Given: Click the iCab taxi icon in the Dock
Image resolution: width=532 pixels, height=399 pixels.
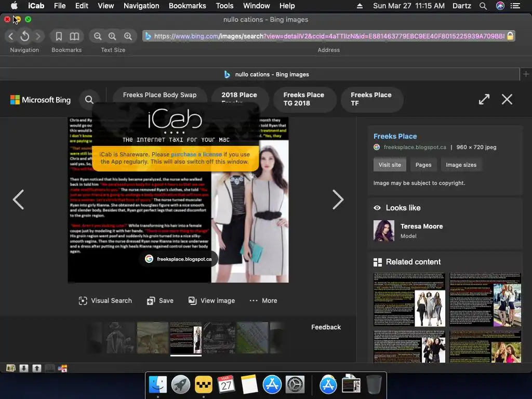Looking at the screenshot, I should pos(204,385).
